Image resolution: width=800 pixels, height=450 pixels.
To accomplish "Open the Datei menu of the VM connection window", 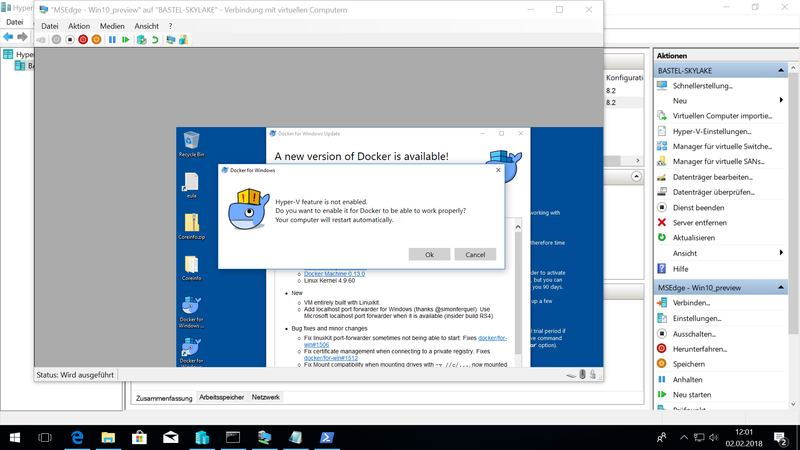I will pos(49,26).
